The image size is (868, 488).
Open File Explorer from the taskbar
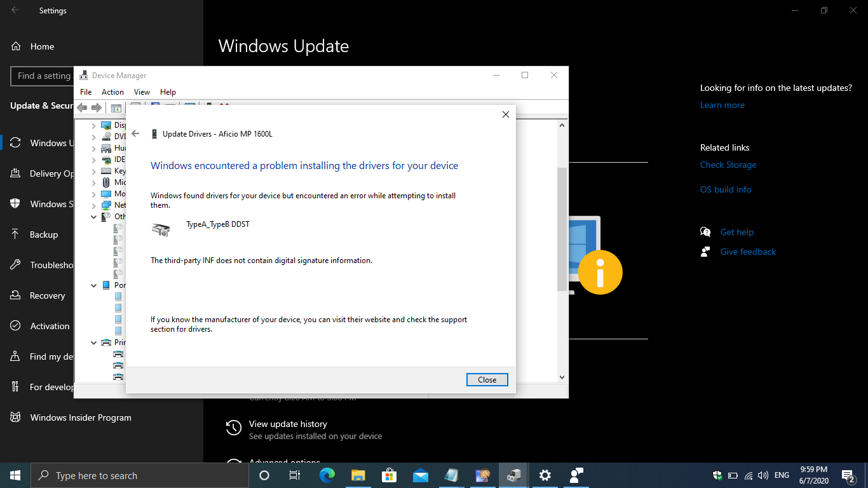click(x=358, y=475)
